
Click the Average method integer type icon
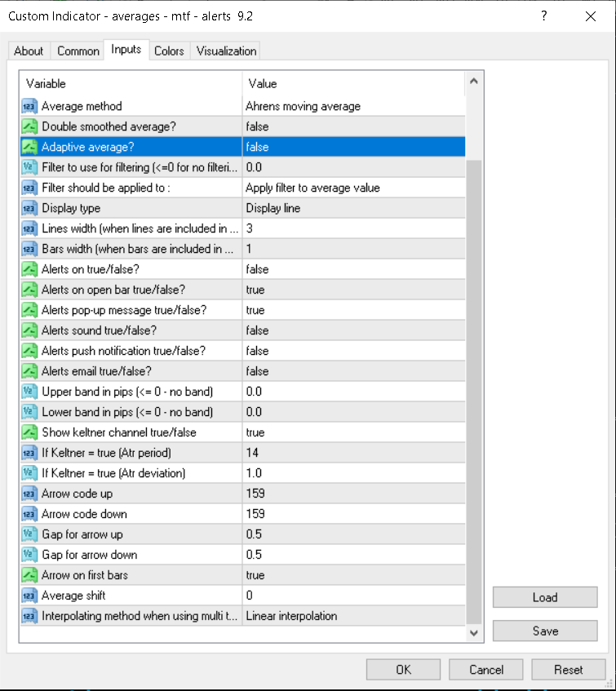(x=29, y=106)
